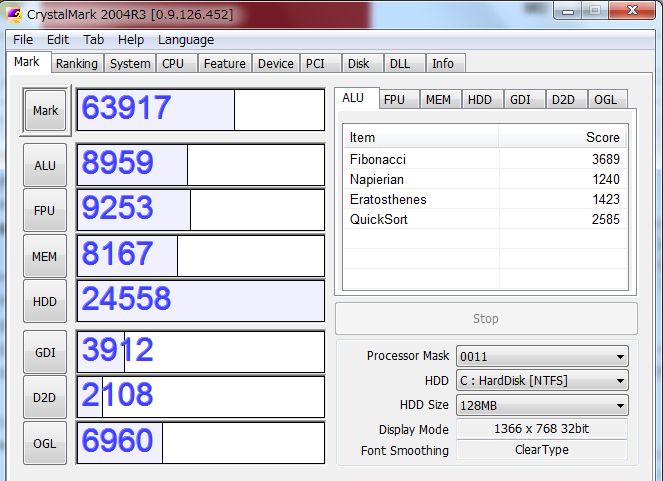Screen dimensions: 663x481
Task: Click the MEM benchmark button
Action: tap(45, 257)
